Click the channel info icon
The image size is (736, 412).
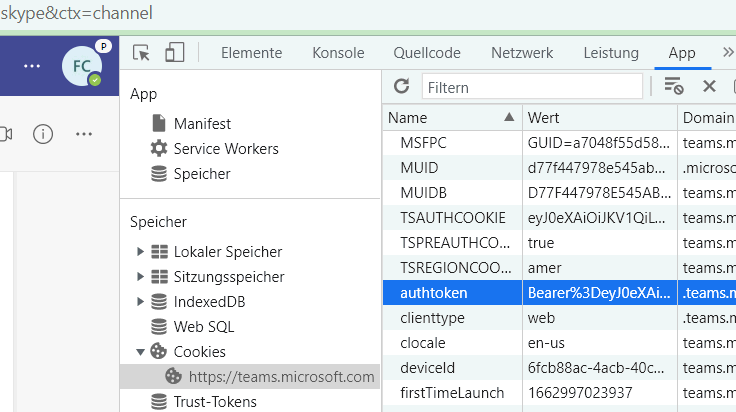point(43,134)
